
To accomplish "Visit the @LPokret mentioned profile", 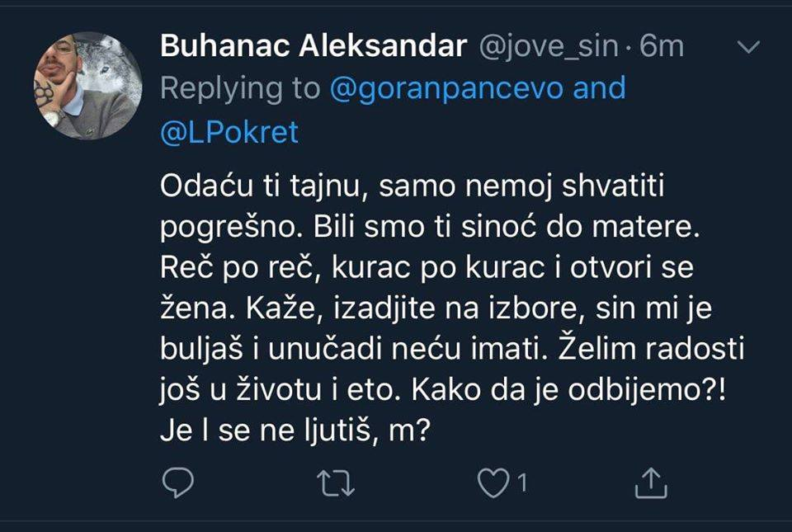I will (229, 132).
